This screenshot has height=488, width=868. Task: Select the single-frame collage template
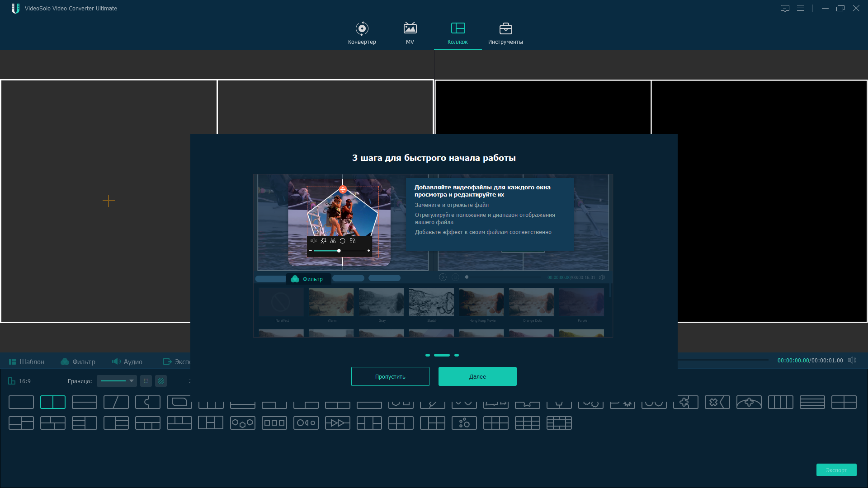pos(21,402)
